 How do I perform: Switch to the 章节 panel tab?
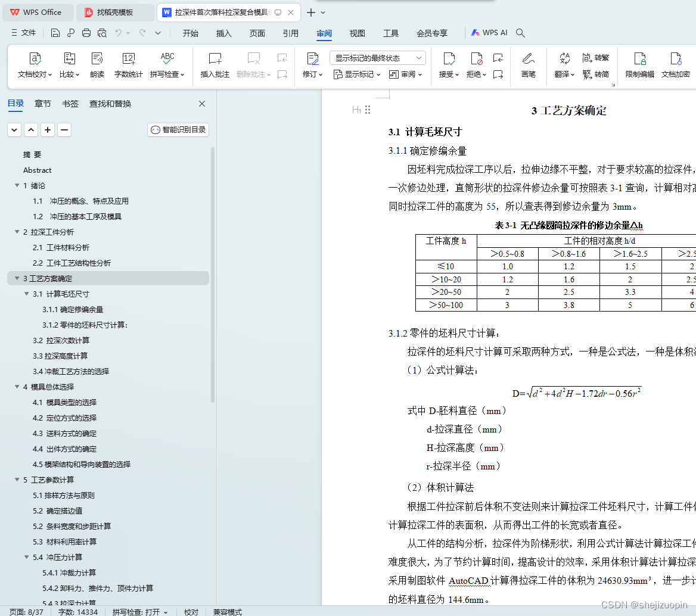[43, 104]
